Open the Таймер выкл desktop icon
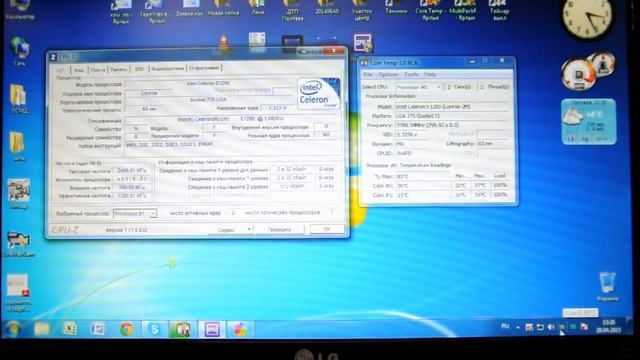Screen dimensions: 640x360 (498, 11)
